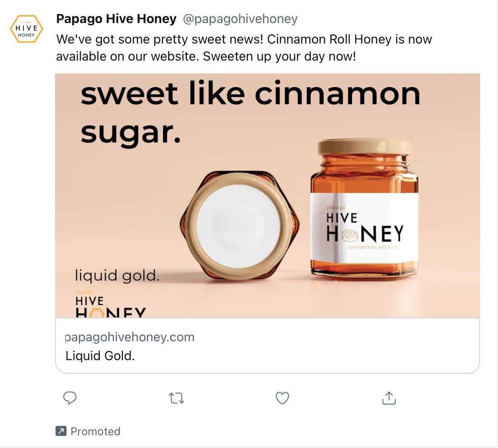
Task: Click the "Liquid Gold." card title
Action: 100,356
